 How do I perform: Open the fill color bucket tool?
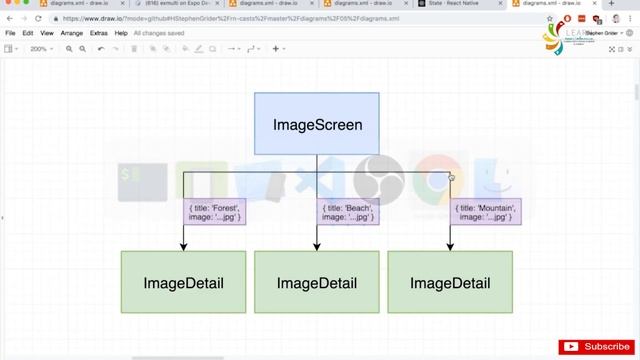(x=185, y=49)
